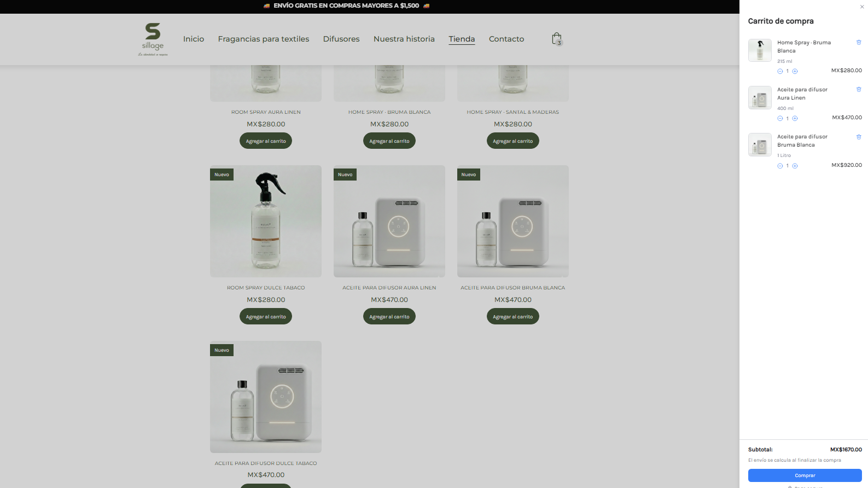Decrease quantity of Aceite difusor Aura Linen
Viewport: 868px width, 488px height.
click(x=780, y=118)
